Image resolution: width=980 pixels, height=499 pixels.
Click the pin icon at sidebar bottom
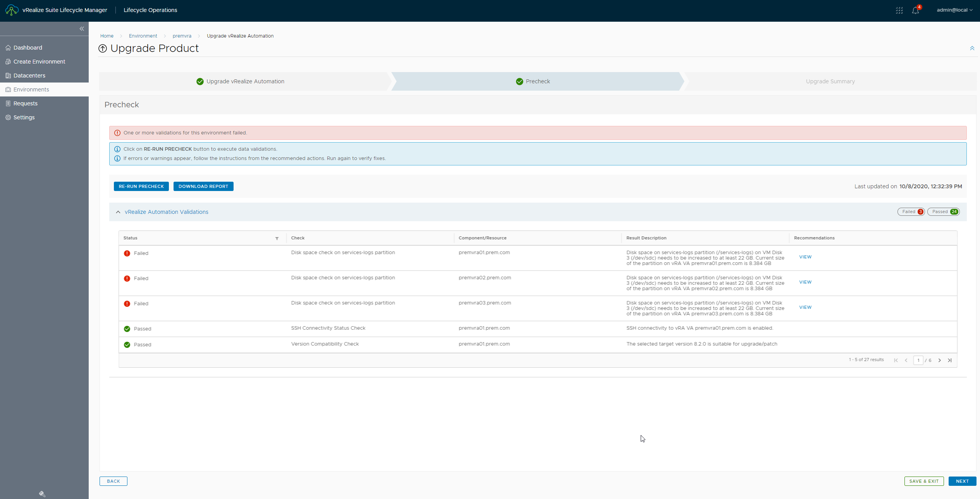point(42,494)
